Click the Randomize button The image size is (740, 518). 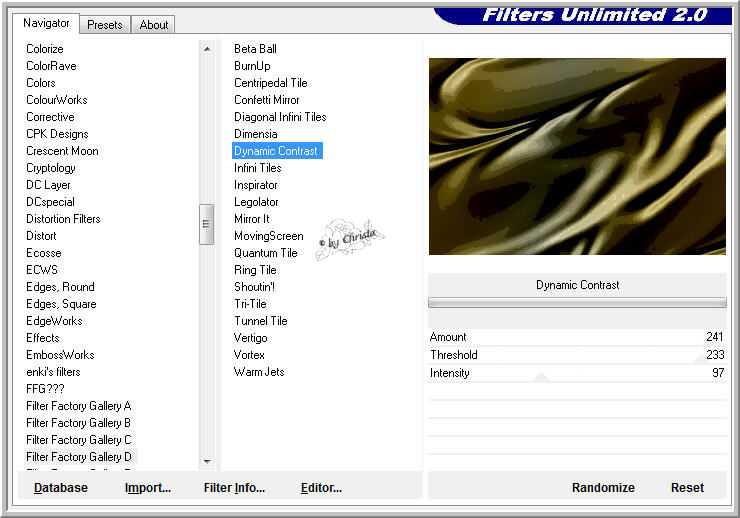[x=603, y=487]
